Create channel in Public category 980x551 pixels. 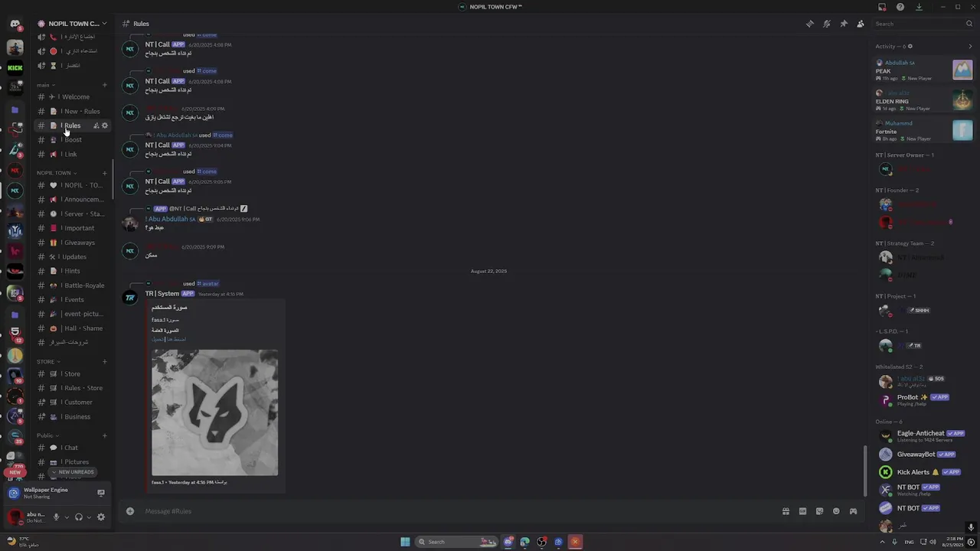pyautogui.click(x=105, y=435)
